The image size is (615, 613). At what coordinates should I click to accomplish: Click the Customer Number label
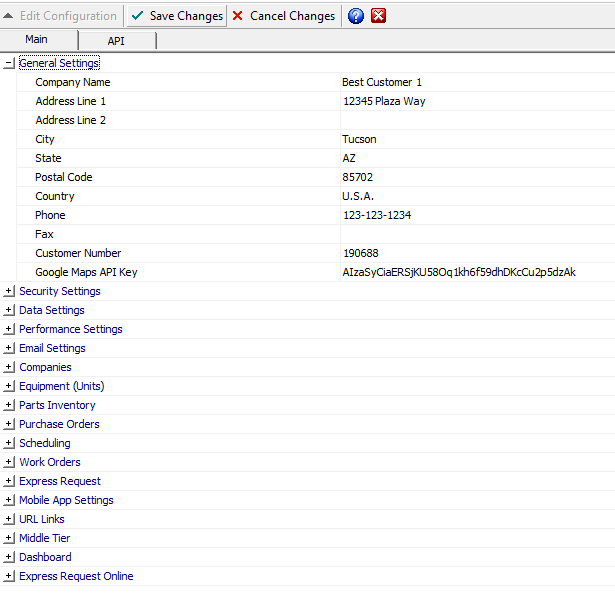tap(78, 253)
